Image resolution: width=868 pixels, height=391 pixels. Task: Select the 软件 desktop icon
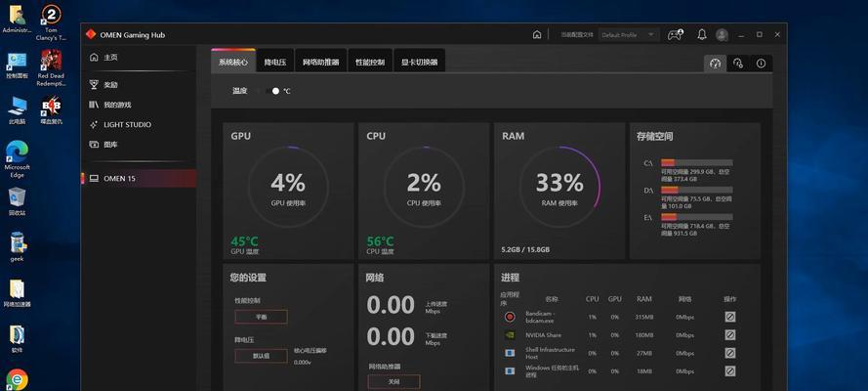pos(18,339)
